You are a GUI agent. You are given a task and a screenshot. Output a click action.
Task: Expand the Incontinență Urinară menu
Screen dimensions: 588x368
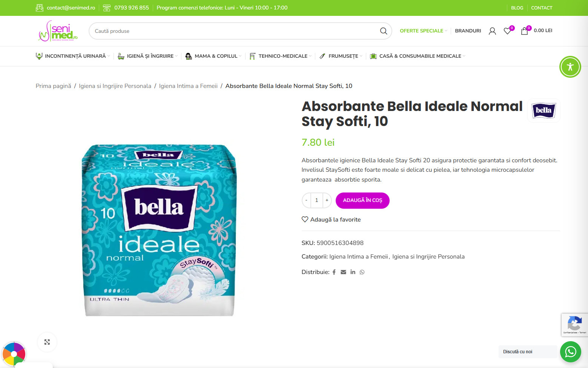pos(75,56)
